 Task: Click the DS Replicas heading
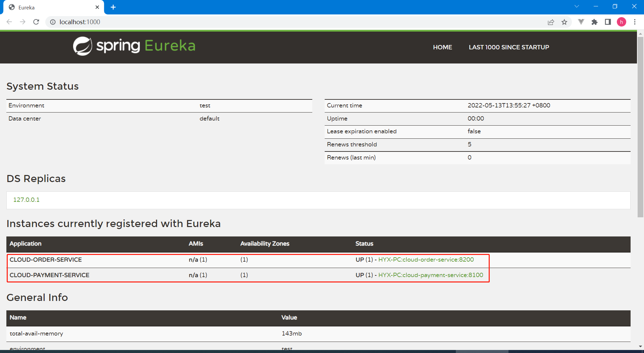(36, 179)
